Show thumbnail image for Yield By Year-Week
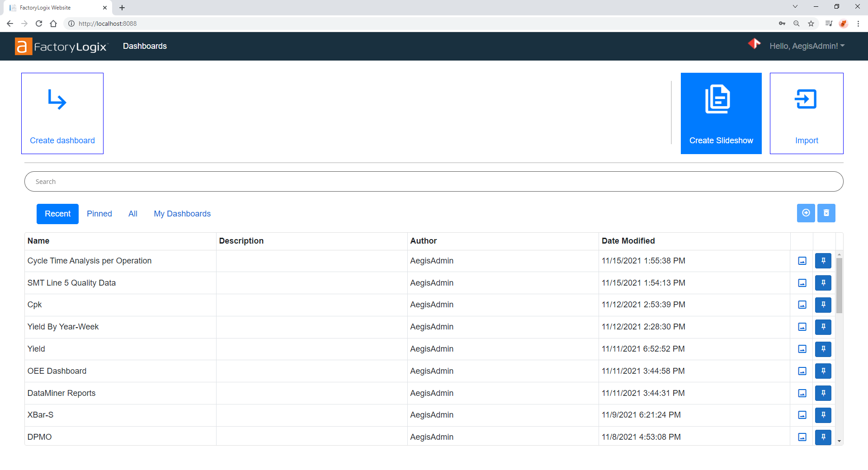Image resolution: width=868 pixels, height=470 pixels. (x=802, y=327)
